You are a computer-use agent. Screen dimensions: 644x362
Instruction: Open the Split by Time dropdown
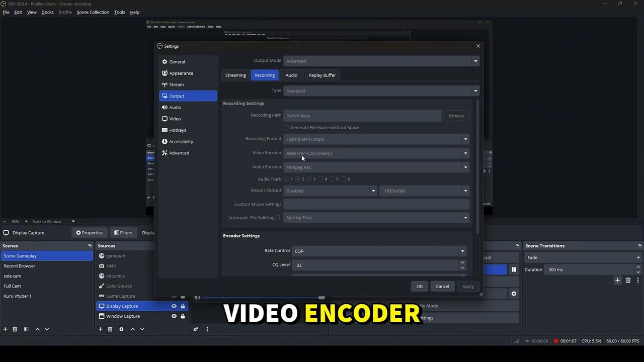pos(376,218)
